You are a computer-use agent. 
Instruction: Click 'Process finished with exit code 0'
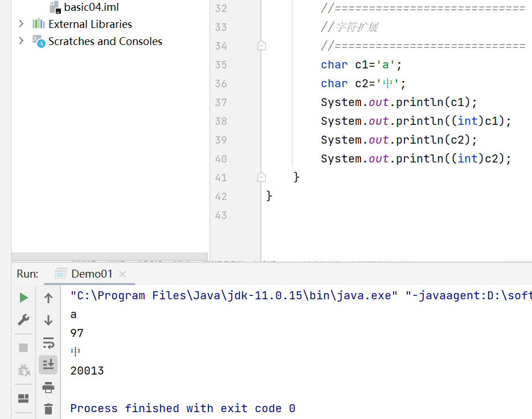point(182,408)
